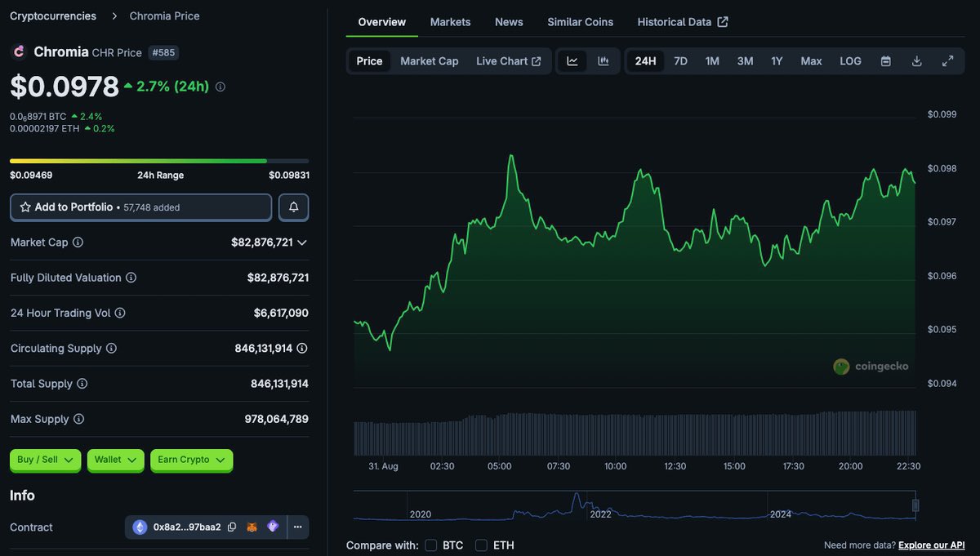Copy the contract address
This screenshot has height=556, width=980.
[232, 527]
